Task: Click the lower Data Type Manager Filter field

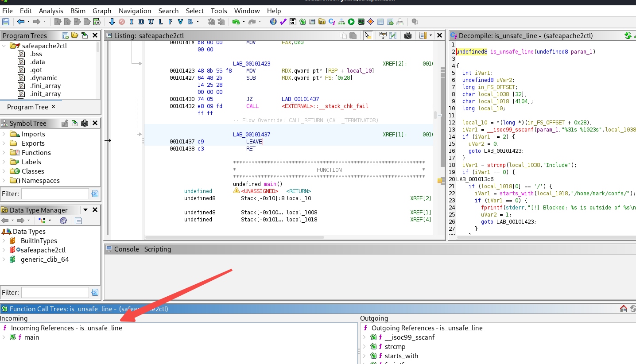Action: point(55,292)
